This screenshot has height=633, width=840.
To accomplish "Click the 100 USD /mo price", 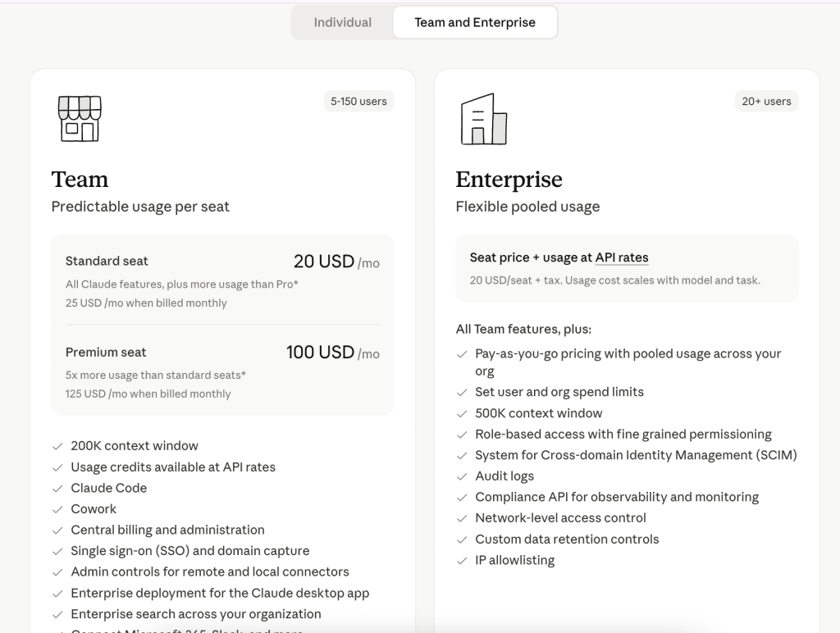I will [x=333, y=353].
